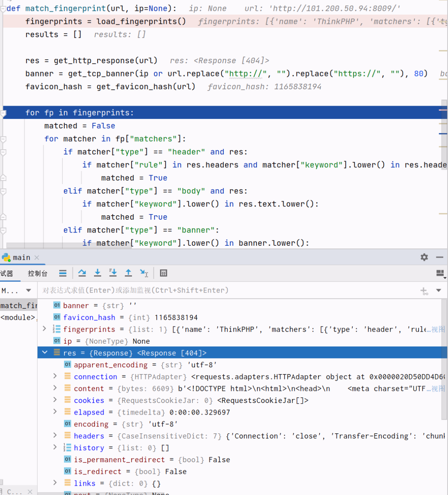Screen dimensions: 448x495
Task: Expand the links dict node
Action: click(55, 483)
